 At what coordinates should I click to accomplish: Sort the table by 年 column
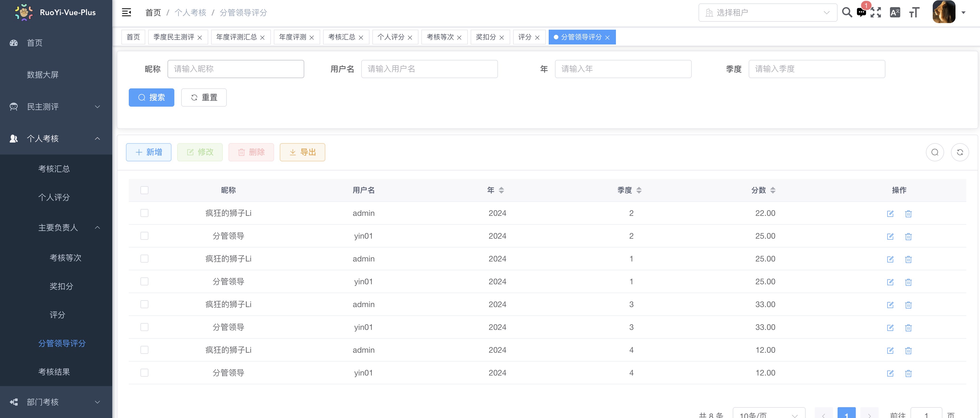(501, 190)
